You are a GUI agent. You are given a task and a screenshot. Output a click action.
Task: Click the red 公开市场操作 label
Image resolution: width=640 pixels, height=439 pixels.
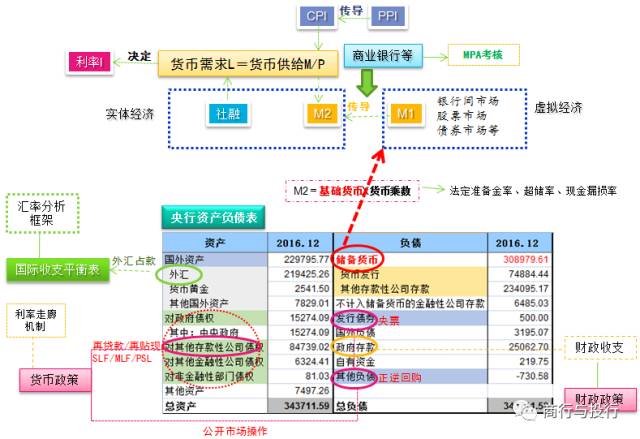point(235,431)
